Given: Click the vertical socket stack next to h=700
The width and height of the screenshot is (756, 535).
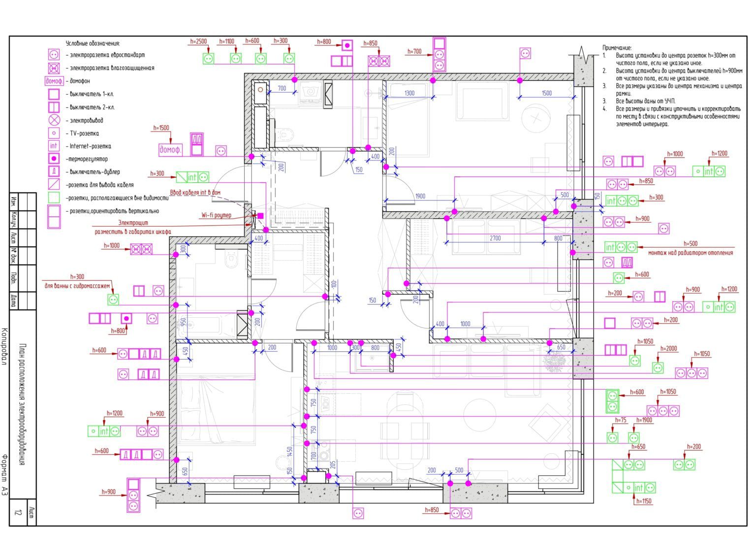Looking at the screenshot, I should [440, 54].
